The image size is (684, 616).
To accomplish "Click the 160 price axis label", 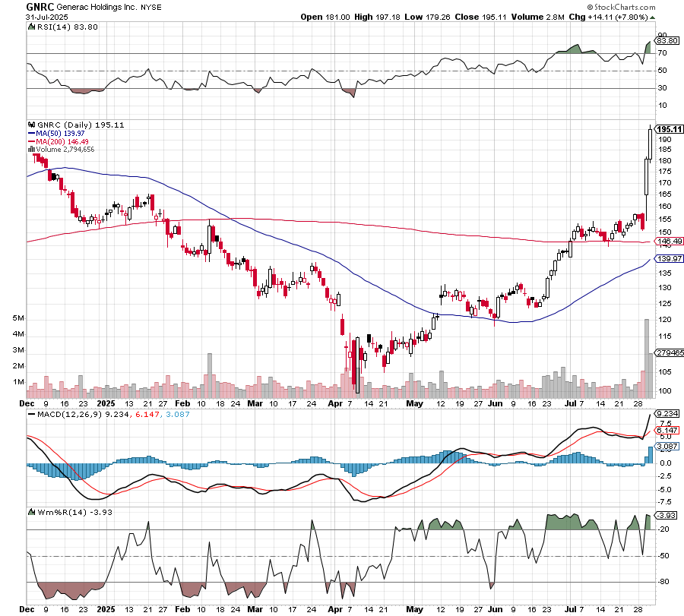I will 665,206.
